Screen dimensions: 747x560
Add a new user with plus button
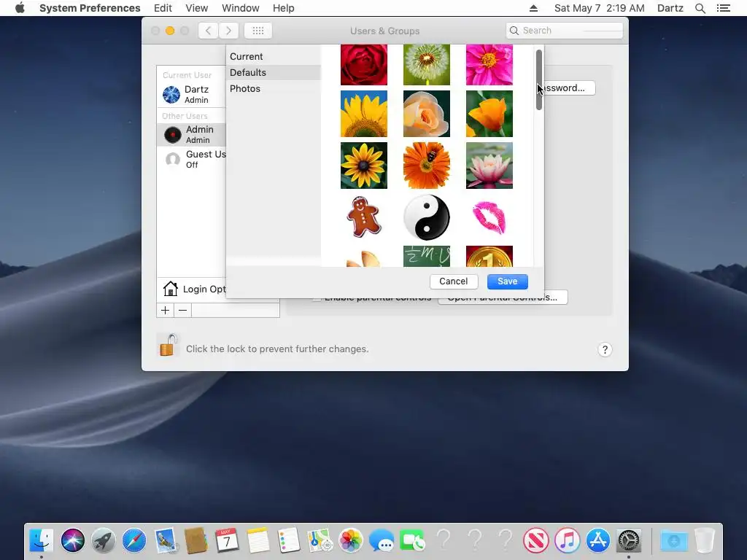(x=166, y=311)
